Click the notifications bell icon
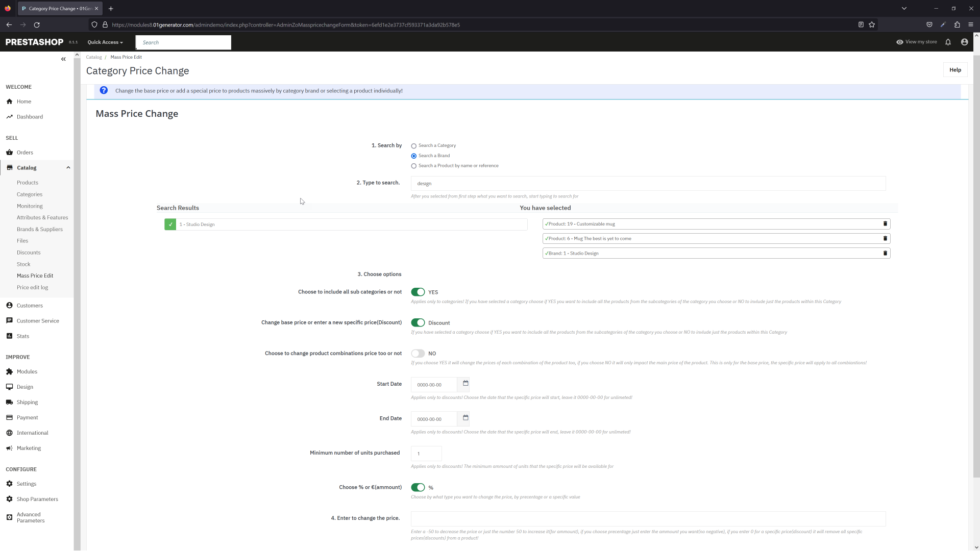 click(x=948, y=42)
